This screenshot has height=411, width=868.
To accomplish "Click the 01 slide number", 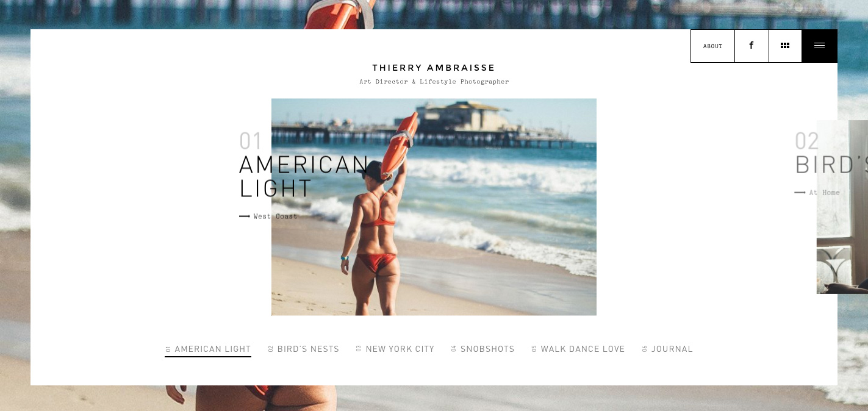I will click(251, 141).
